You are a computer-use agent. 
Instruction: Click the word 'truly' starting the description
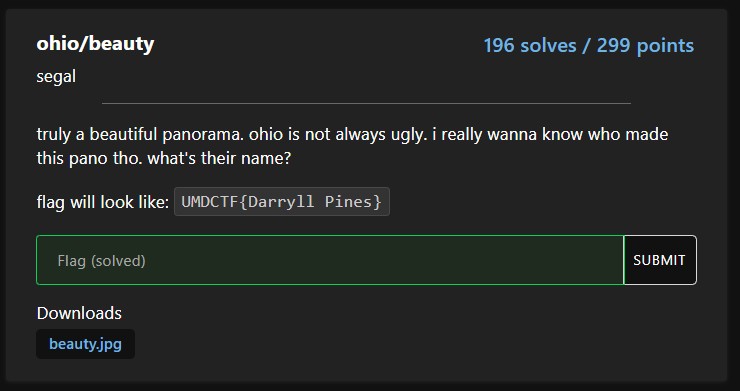point(54,135)
